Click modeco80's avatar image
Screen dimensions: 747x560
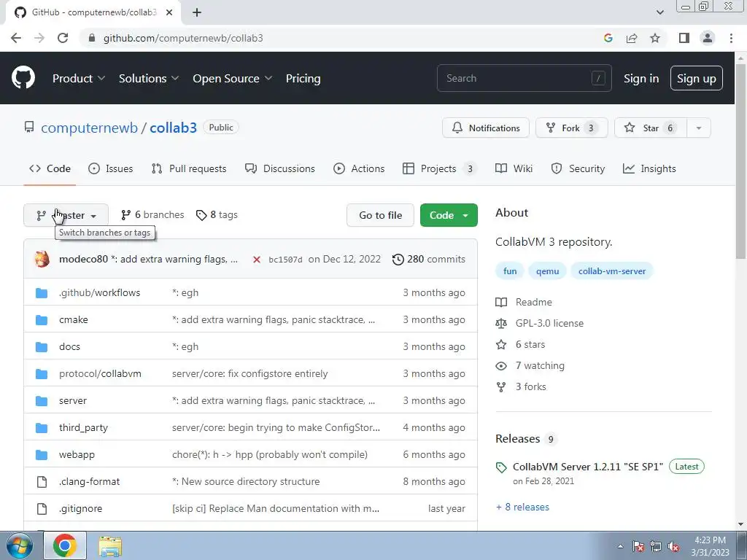(42, 259)
